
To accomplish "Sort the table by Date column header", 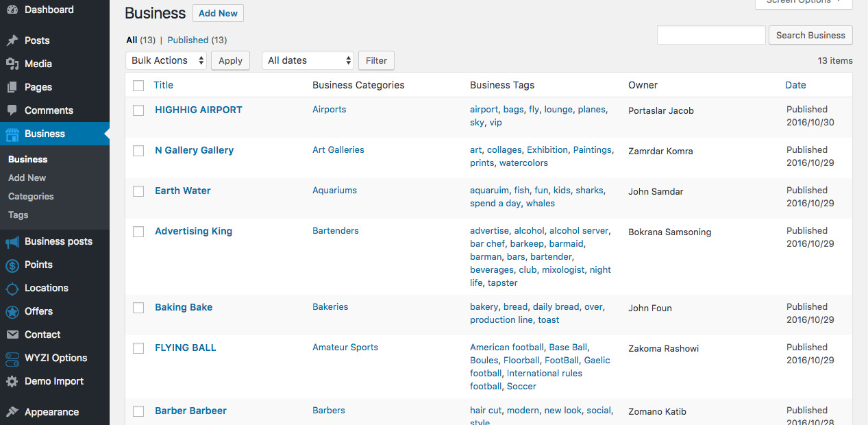I will pos(795,85).
